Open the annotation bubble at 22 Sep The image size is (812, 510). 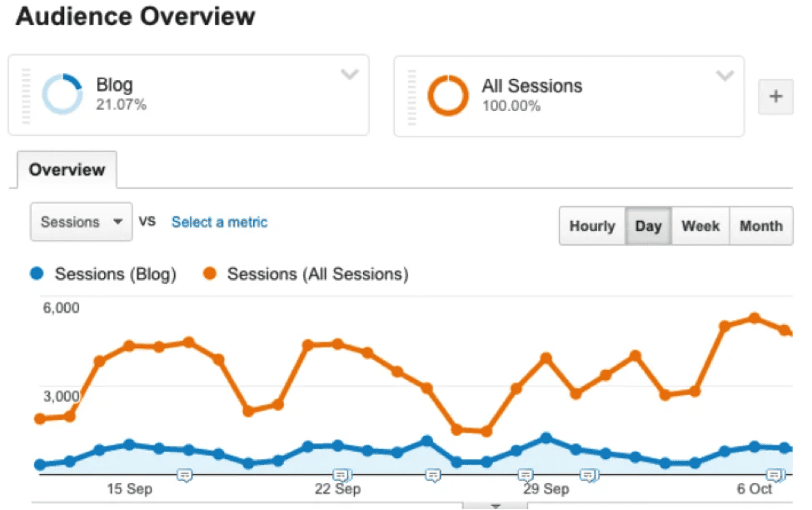click(x=341, y=475)
